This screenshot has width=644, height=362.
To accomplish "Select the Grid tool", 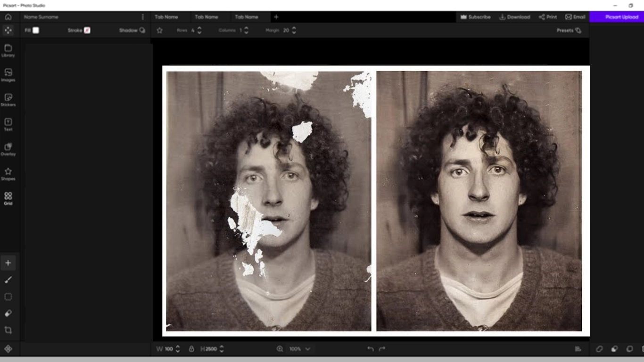I will click(8, 198).
